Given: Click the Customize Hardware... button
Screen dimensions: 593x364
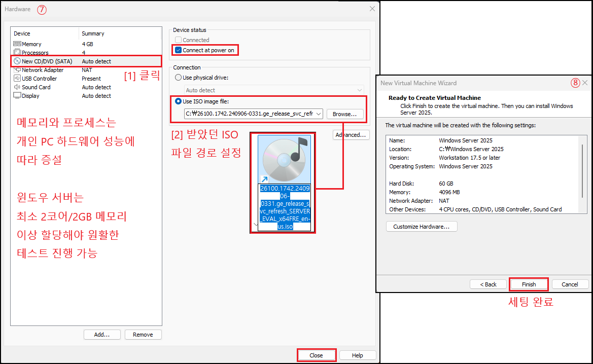Looking at the screenshot, I should pos(422,227).
